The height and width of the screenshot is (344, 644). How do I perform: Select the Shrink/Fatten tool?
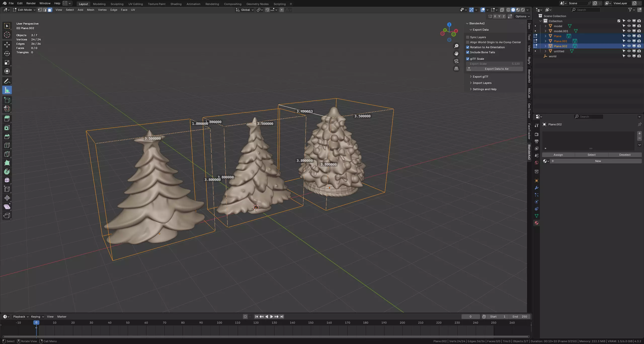tap(7, 198)
